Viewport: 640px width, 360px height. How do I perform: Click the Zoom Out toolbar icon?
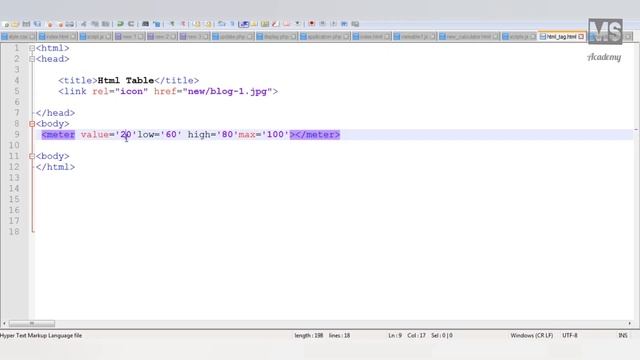click(183, 24)
